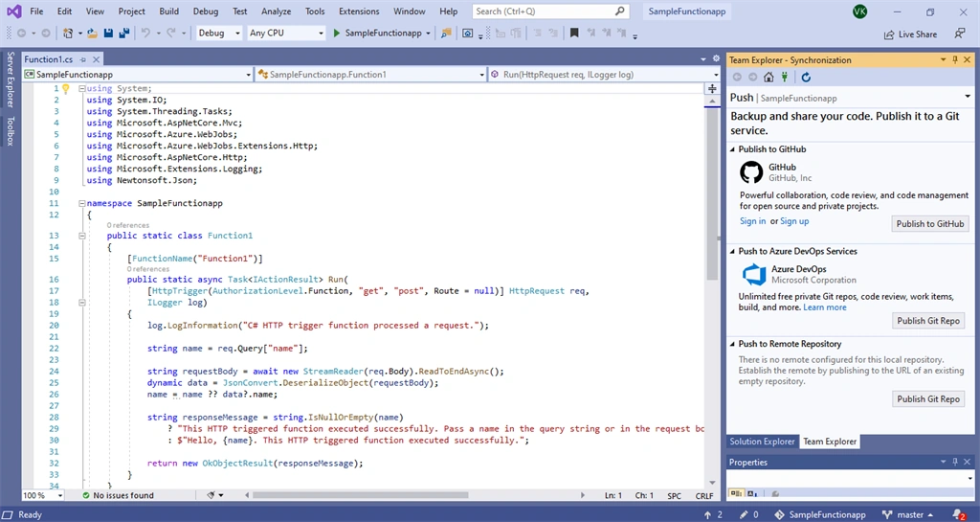Open the Server Explorer side tab

10,79
